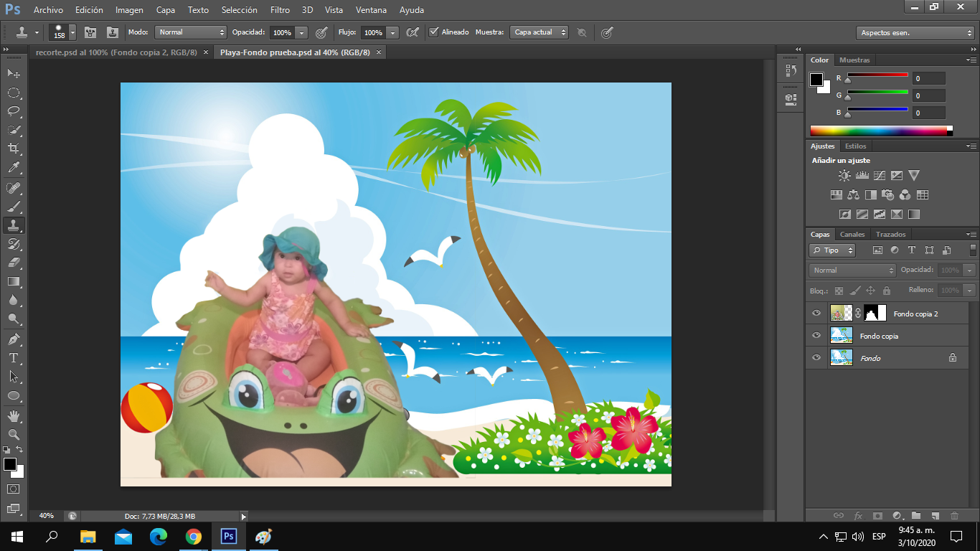Hide the Fondo copia layer
Screen dimensions: 980x551
[x=816, y=336]
